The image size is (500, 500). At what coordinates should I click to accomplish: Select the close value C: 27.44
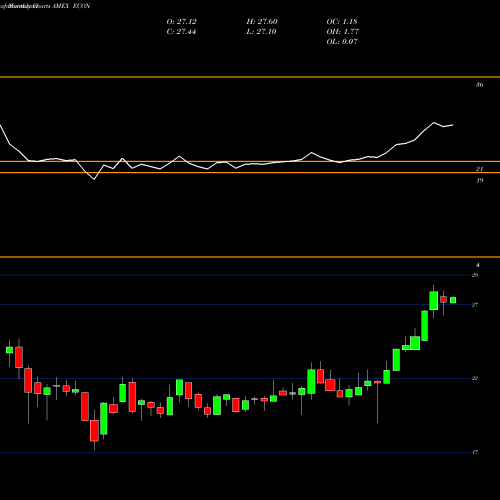tap(181, 32)
